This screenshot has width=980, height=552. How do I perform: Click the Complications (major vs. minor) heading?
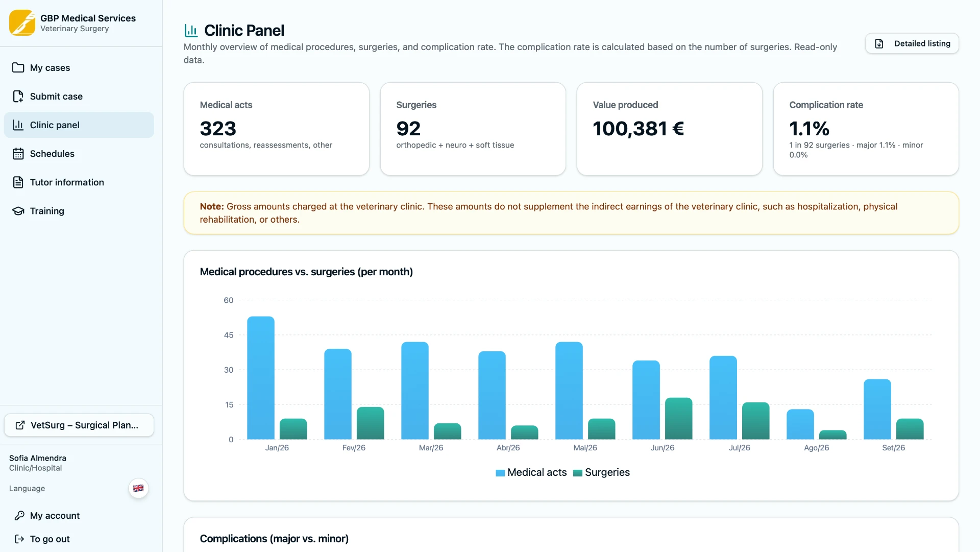(x=274, y=539)
